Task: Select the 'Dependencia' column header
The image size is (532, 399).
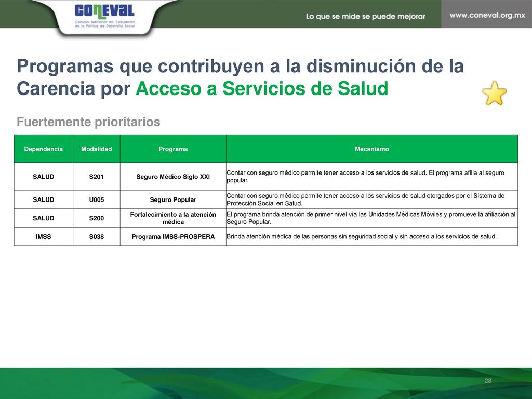Action: tap(44, 149)
